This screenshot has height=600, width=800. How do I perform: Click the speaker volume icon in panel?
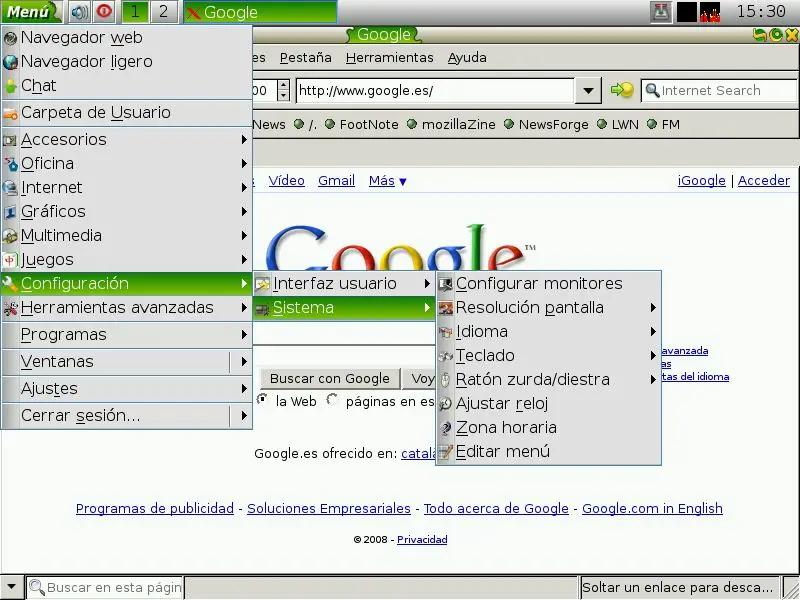[79, 12]
